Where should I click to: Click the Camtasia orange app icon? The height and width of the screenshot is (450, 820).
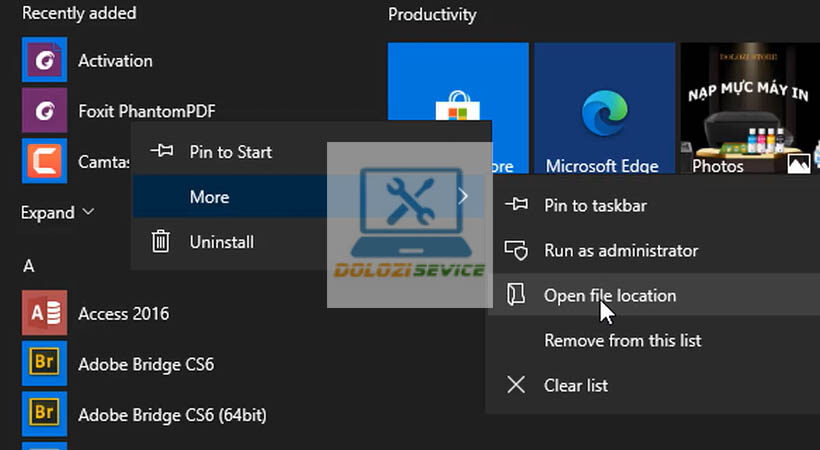pyautogui.click(x=44, y=160)
